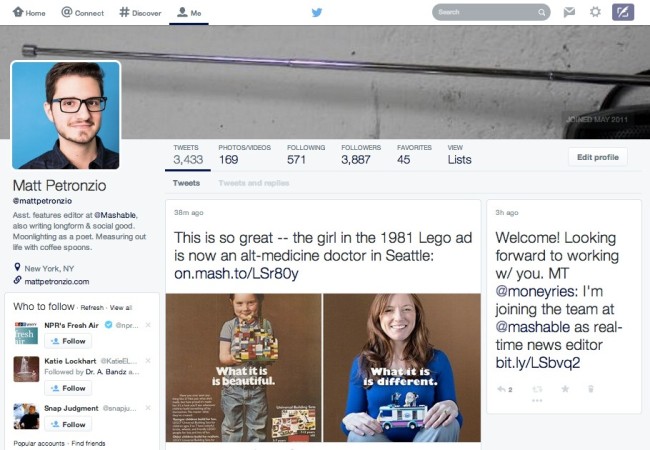View the Lists section
The height and width of the screenshot is (450, 650).
pyautogui.click(x=459, y=155)
